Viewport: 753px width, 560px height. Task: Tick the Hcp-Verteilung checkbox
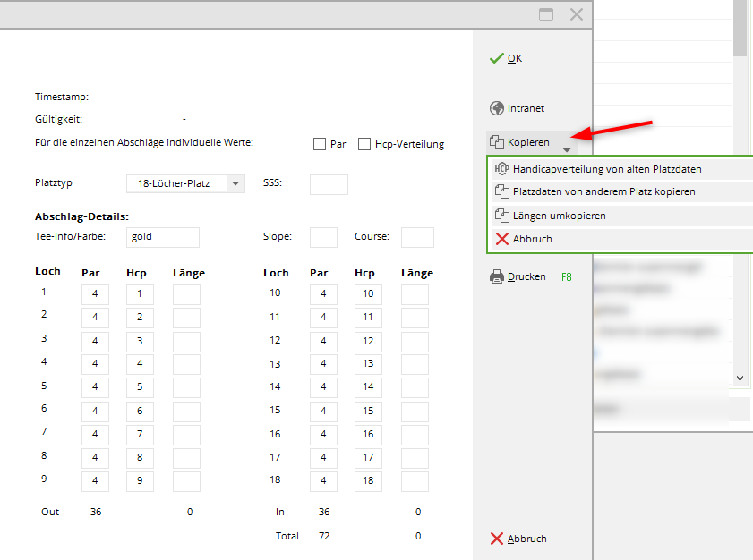point(364,144)
